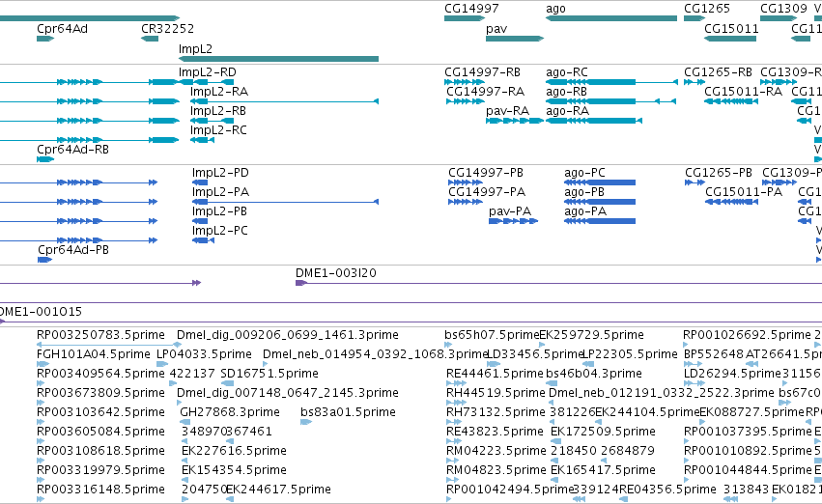Screen dimensions: 822x504
Task: Click the EK227616.5prime label
Action: tap(234, 452)
